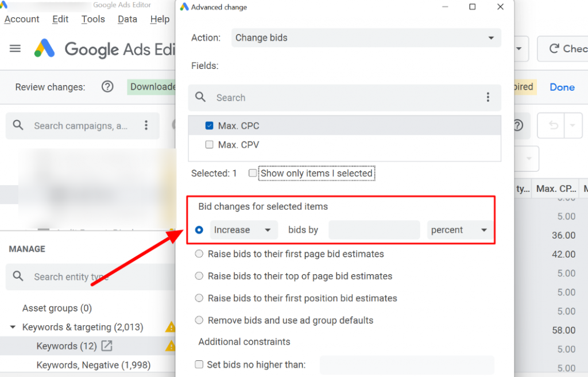588x377 pixels.
Task: Click the refresh icon in Check changes button
Action: coord(554,48)
